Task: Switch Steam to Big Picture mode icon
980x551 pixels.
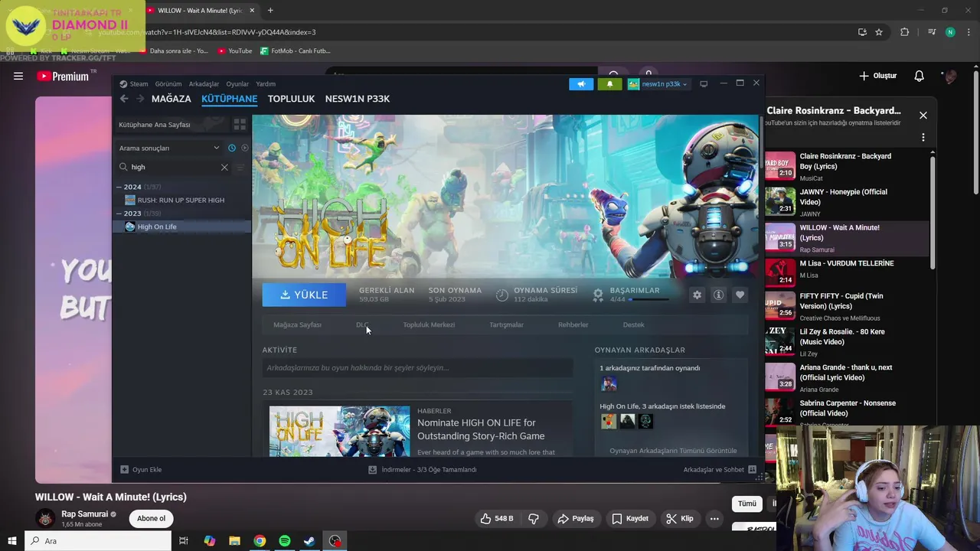Action: coord(704,84)
